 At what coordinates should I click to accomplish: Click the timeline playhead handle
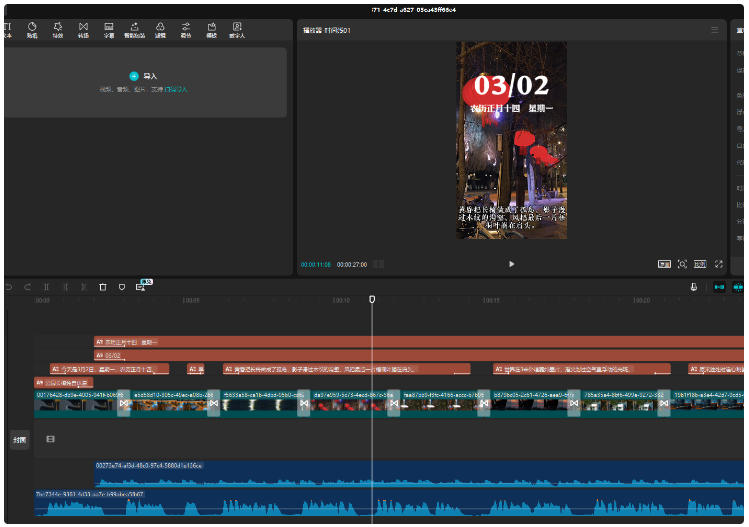click(x=372, y=299)
